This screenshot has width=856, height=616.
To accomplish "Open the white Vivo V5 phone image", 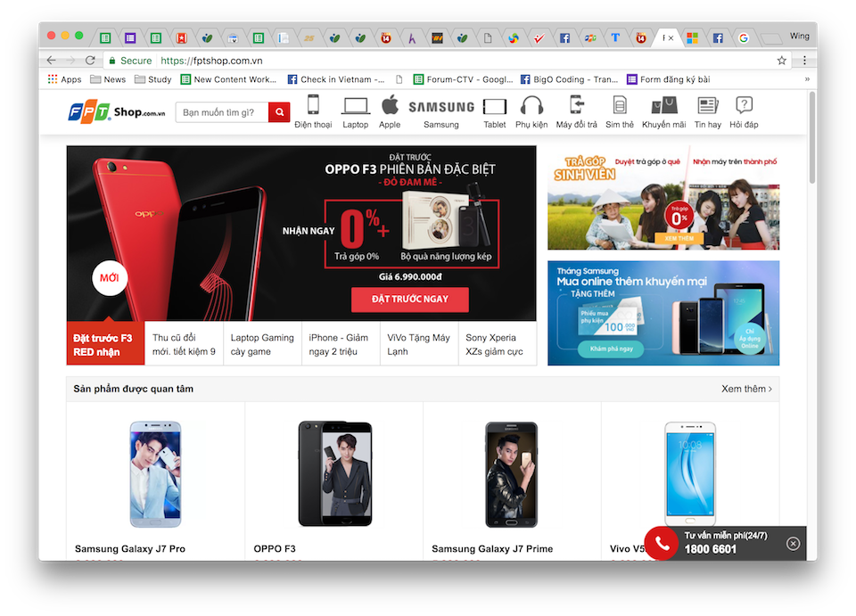I will tap(690, 474).
